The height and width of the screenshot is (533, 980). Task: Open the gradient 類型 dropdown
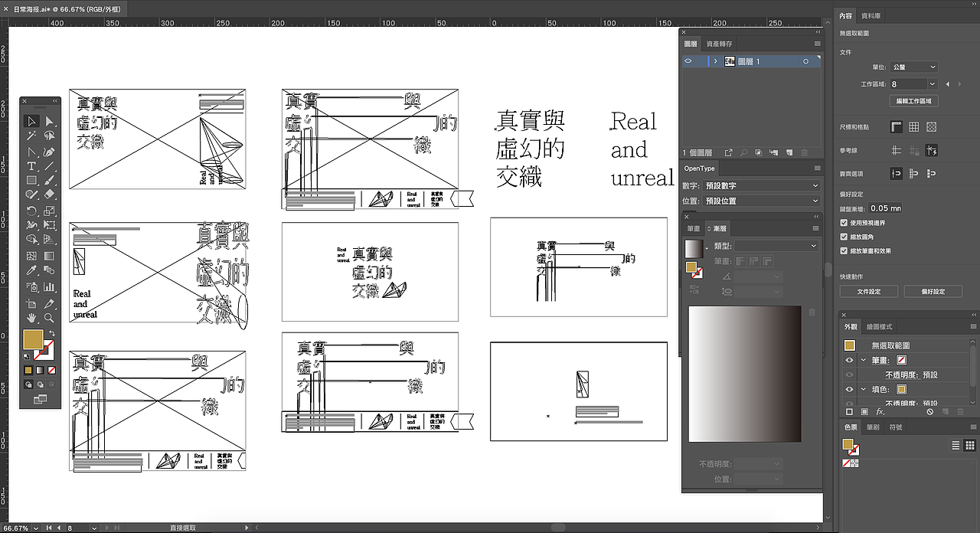[776, 246]
